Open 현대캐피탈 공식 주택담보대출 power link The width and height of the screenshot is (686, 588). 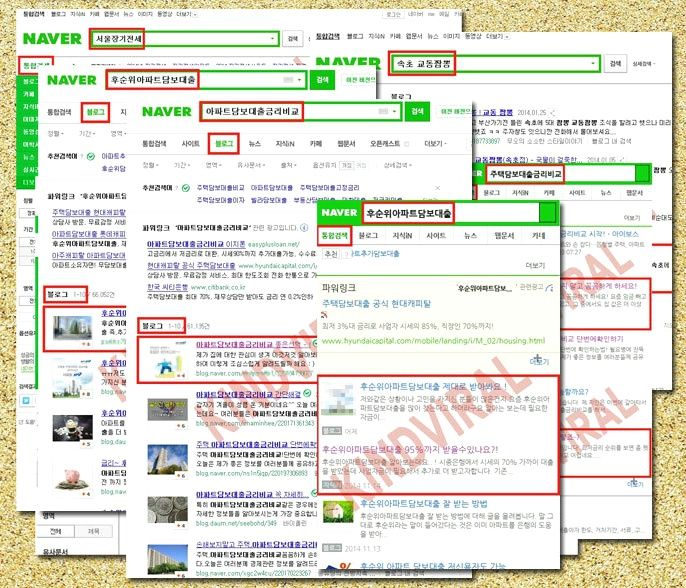[191, 266]
